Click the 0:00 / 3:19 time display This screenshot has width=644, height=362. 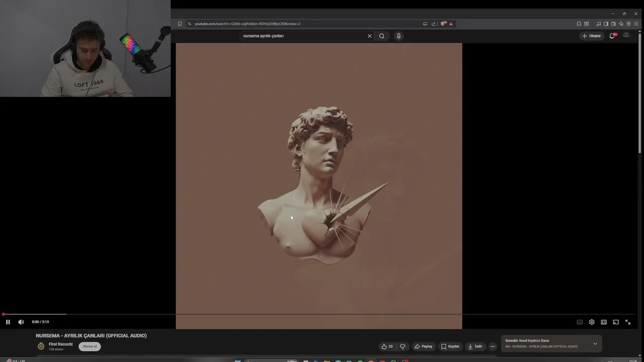click(x=40, y=322)
